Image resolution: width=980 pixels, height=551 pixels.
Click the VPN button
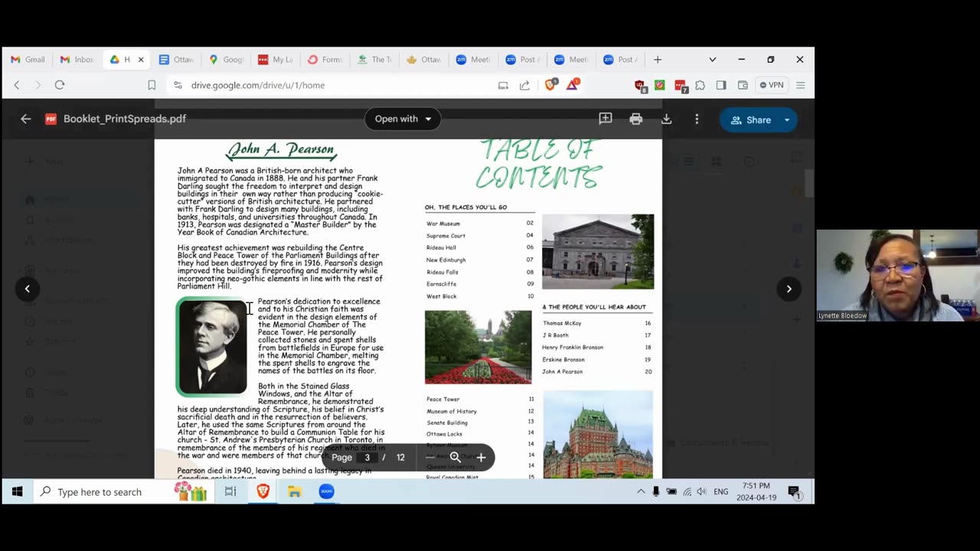tap(771, 85)
